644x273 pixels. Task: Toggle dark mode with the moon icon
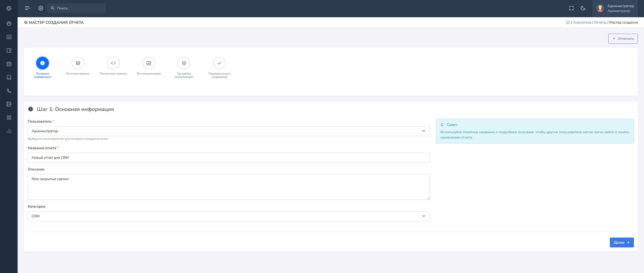[x=583, y=8]
